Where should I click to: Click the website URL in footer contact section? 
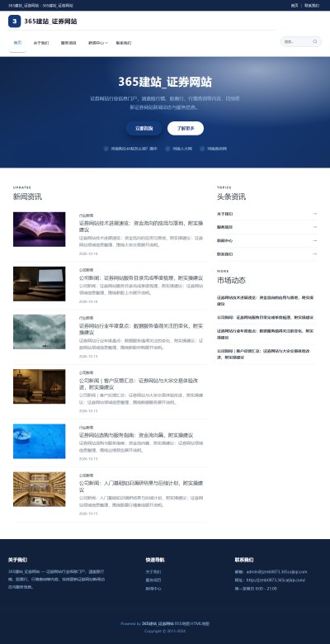276,580
